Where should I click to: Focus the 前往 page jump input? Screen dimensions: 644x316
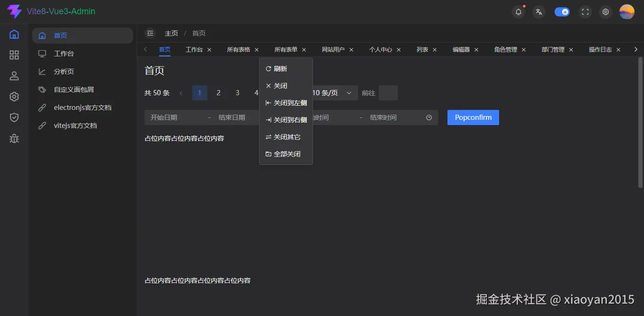(x=388, y=93)
